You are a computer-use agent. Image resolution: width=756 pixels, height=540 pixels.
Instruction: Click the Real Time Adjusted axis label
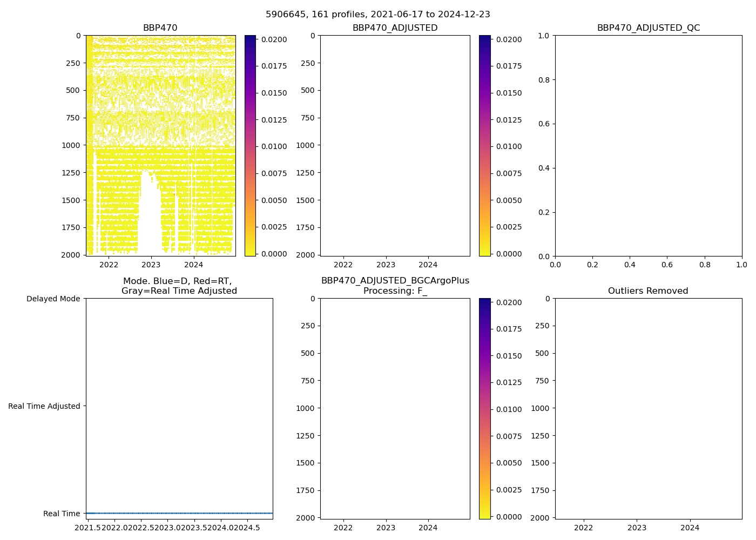[44, 406]
